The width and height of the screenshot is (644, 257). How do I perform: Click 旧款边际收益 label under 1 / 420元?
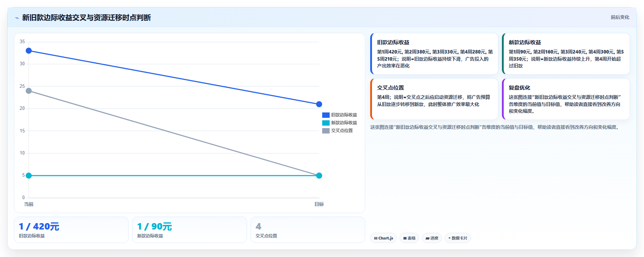pos(32,236)
